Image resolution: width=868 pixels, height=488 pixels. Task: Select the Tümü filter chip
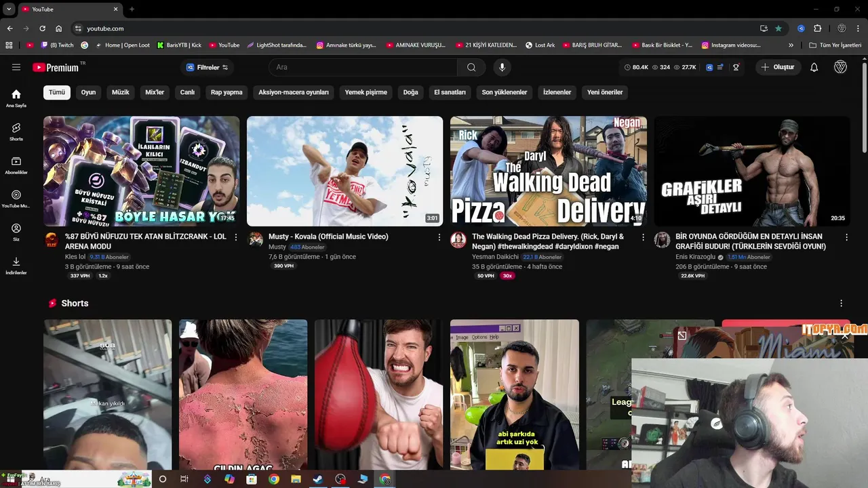click(57, 92)
